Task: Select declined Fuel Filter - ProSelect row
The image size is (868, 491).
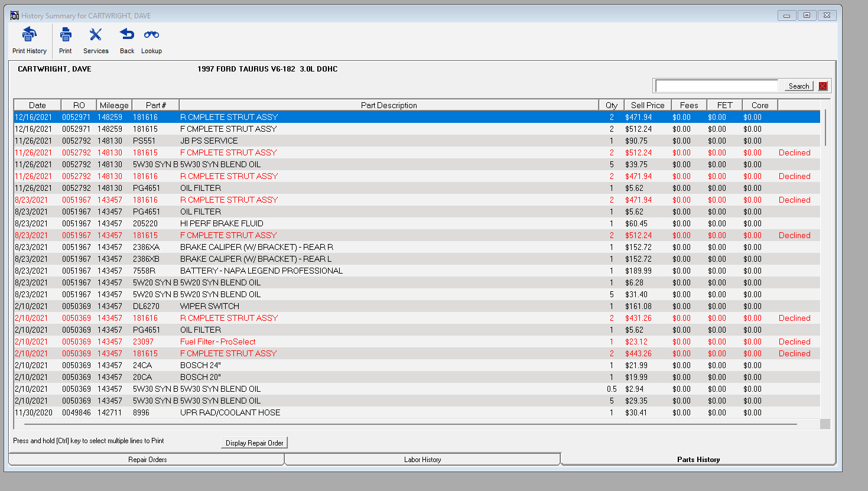Action: coord(417,342)
